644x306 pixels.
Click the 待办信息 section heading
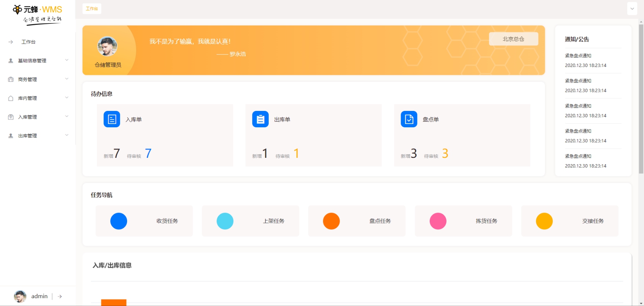[x=102, y=94]
